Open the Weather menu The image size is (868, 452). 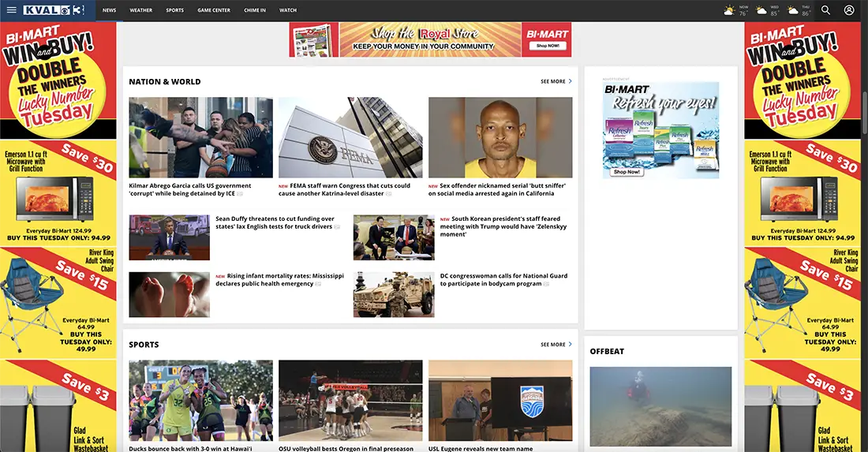coord(141,10)
